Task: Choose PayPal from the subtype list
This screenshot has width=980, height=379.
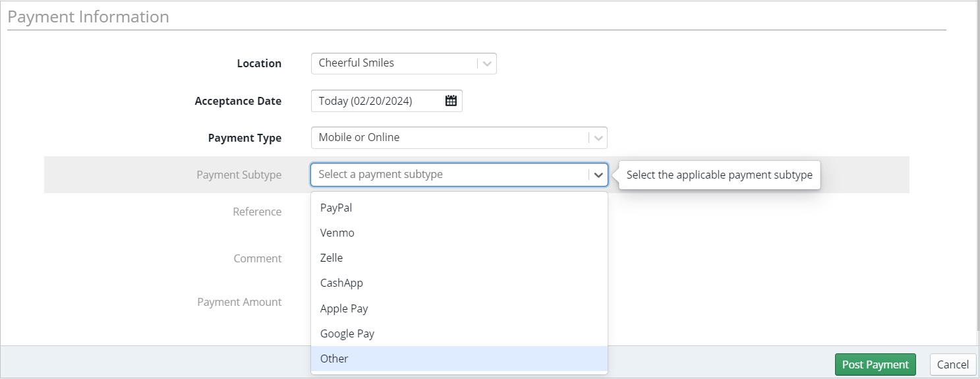Action: click(459, 208)
